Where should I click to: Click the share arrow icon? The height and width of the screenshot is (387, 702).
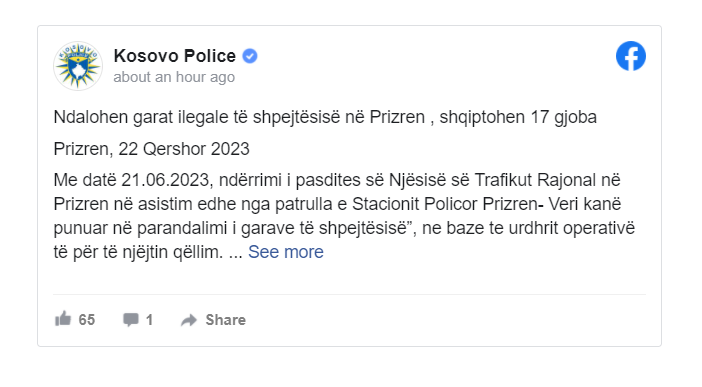point(189,320)
